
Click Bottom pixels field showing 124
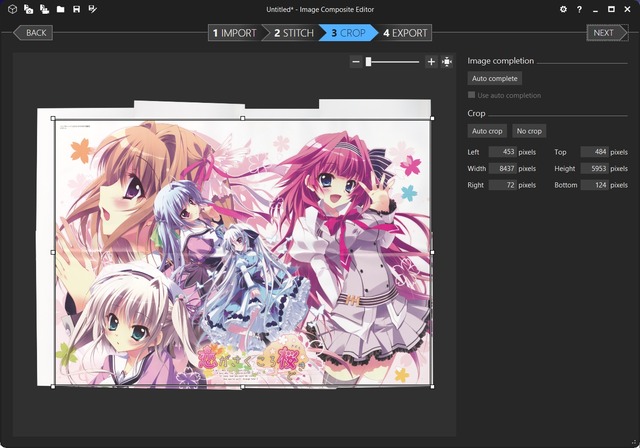point(594,185)
